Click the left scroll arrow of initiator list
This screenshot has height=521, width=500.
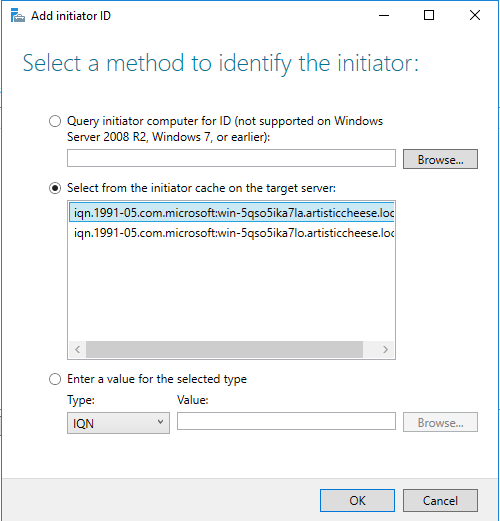click(78, 349)
